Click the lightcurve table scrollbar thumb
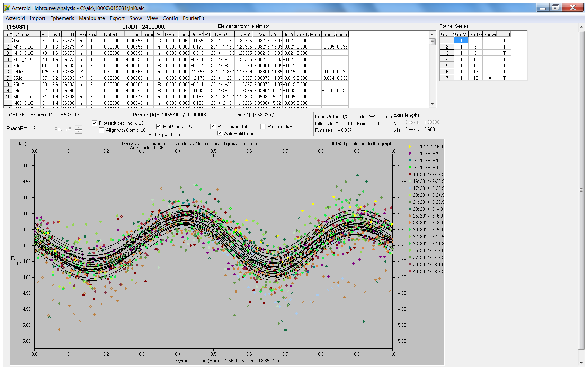 [x=432, y=42]
